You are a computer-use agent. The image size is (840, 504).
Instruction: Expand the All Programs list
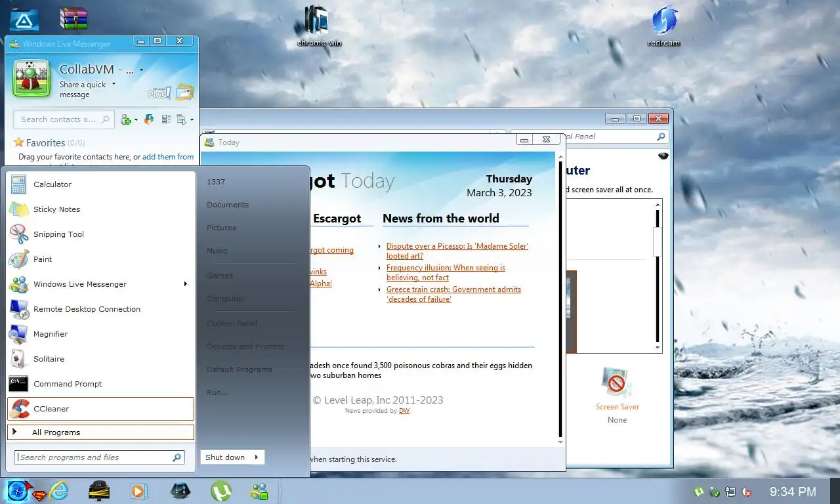tap(101, 432)
